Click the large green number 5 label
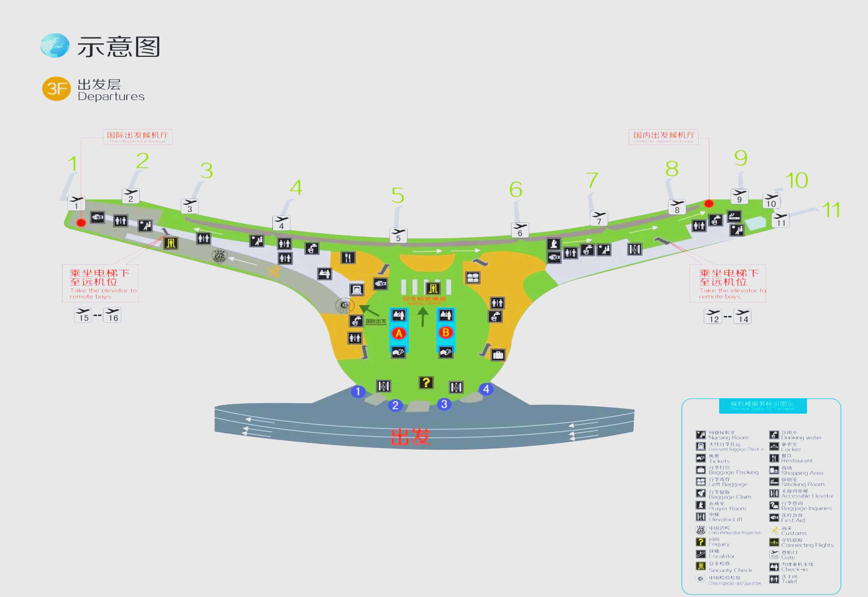Screen dimensions: 868x597 [x=398, y=196]
